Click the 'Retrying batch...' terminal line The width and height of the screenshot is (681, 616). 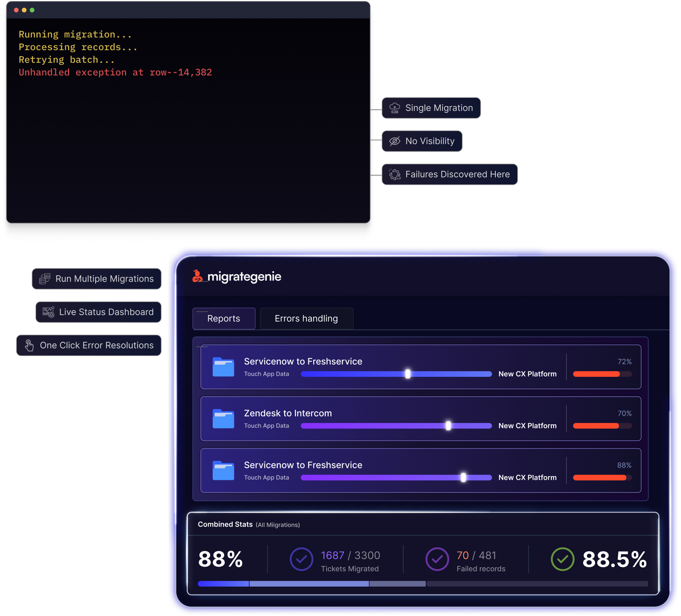67,60
